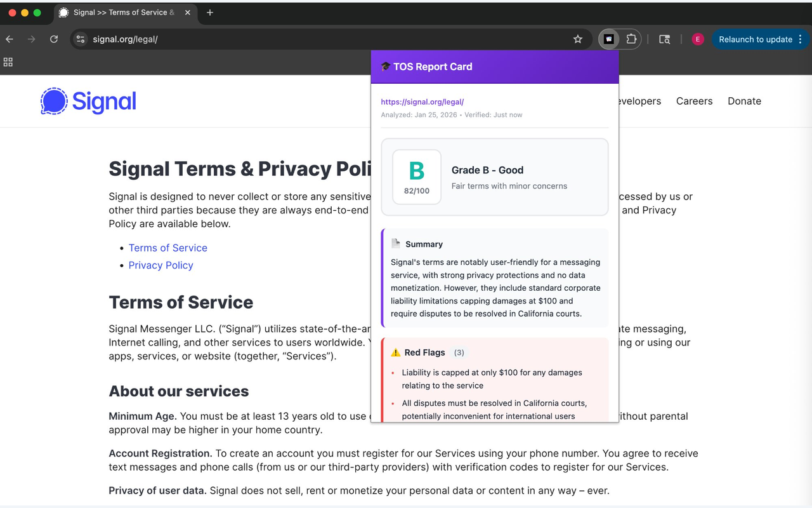
Task: Click the profile avatar E icon
Action: coord(698,39)
